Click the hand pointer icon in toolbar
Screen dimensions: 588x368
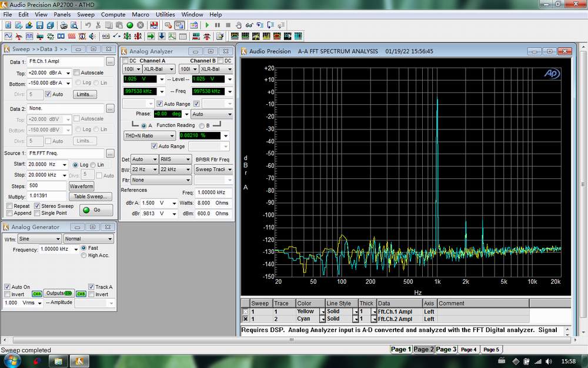239,25
